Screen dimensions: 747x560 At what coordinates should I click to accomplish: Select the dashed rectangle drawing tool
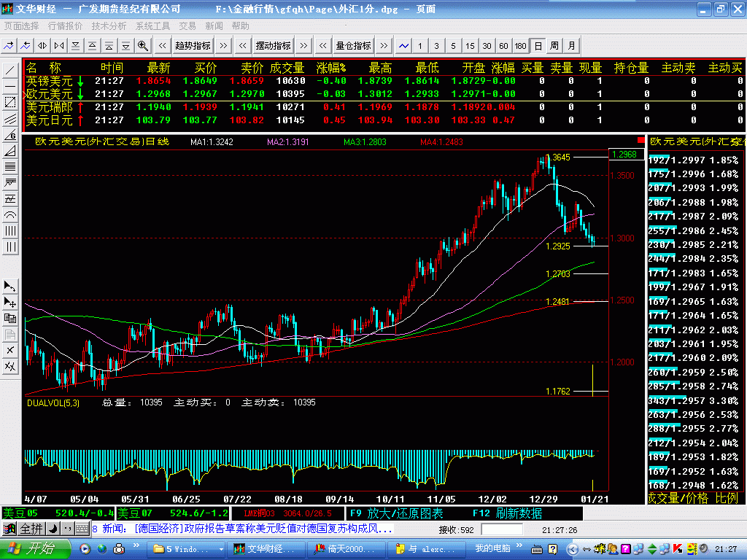click(x=10, y=102)
